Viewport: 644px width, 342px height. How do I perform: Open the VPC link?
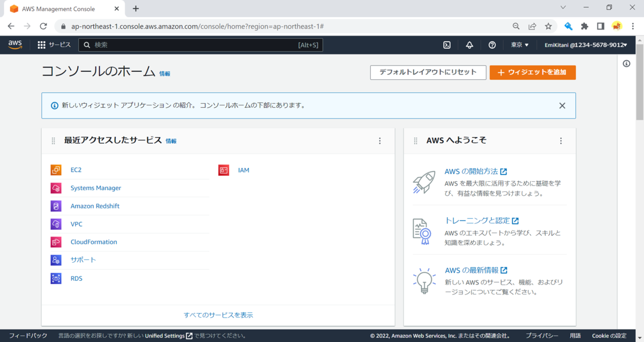tap(76, 224)
